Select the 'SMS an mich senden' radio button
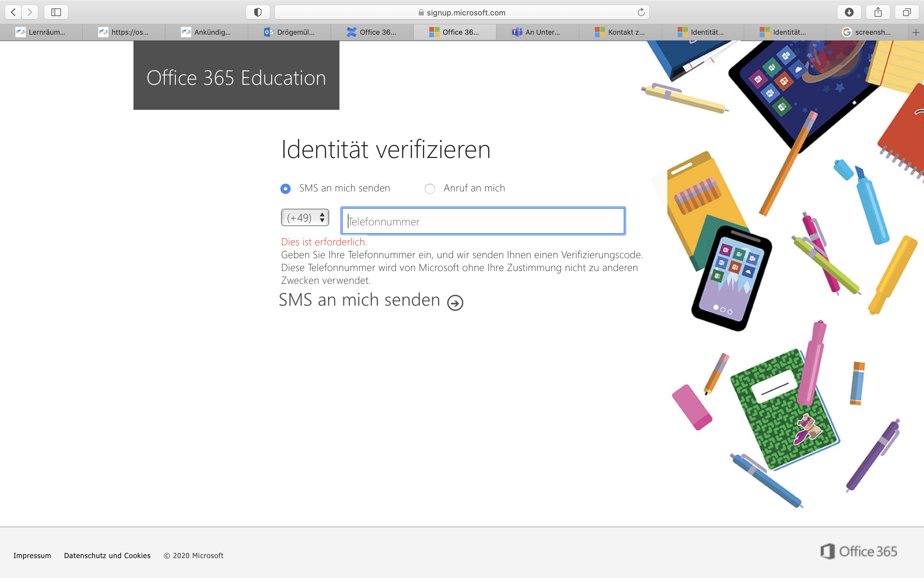Viewport: 924px width, 578px height. click(x=286, y=188)
